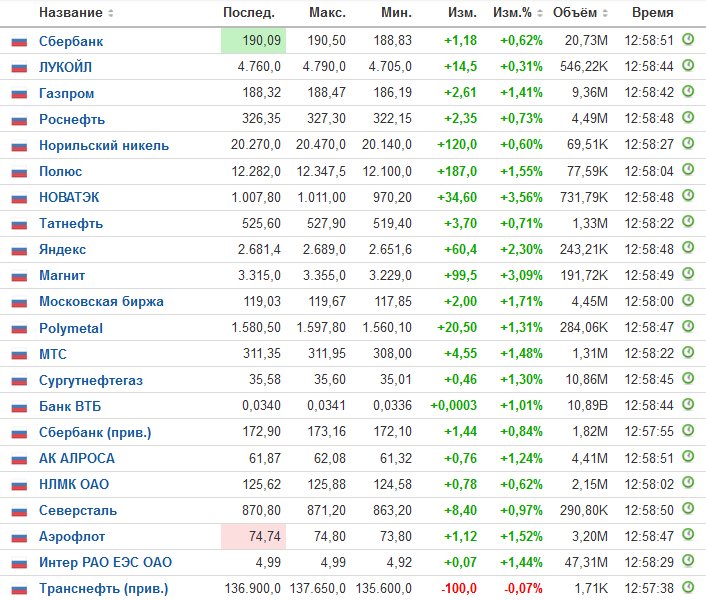The width and height of the screenshot is (706, 600).
Task: Open the Транснефть (прив.) stock link
Action: tap(104, 588)
